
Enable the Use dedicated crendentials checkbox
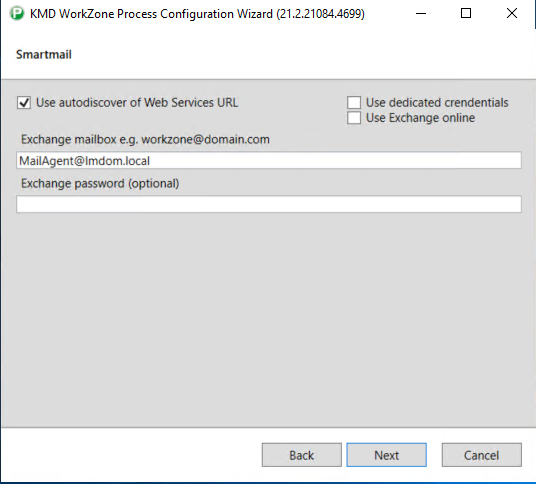[x=354, y=103]
